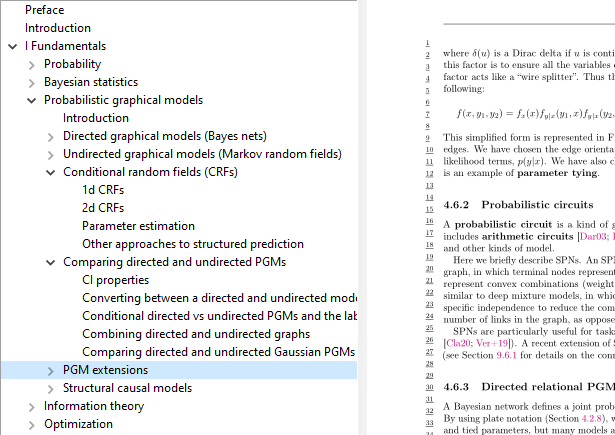Collapse Probabilistic graphical models chapter
615x435 pixels.
pyautogui.click(x=32, y=101)
